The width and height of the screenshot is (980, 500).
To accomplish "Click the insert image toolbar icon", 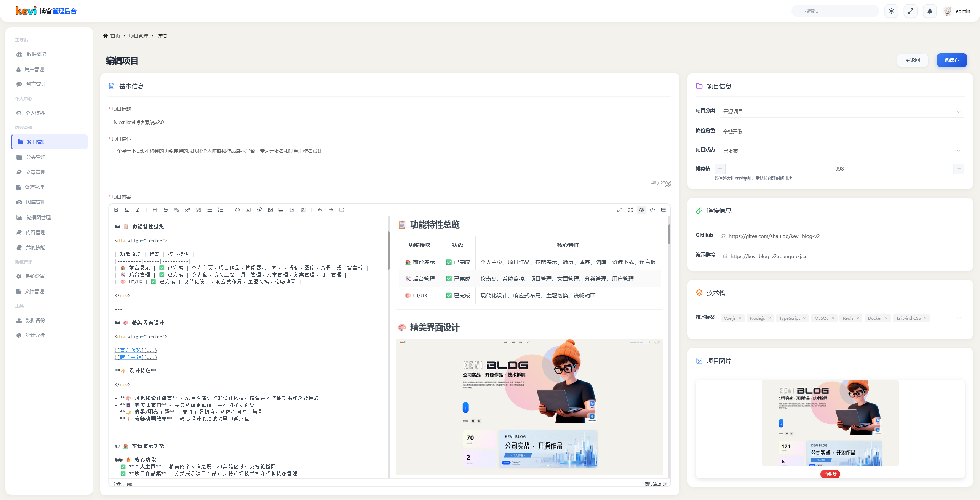I will click(270, 210).
